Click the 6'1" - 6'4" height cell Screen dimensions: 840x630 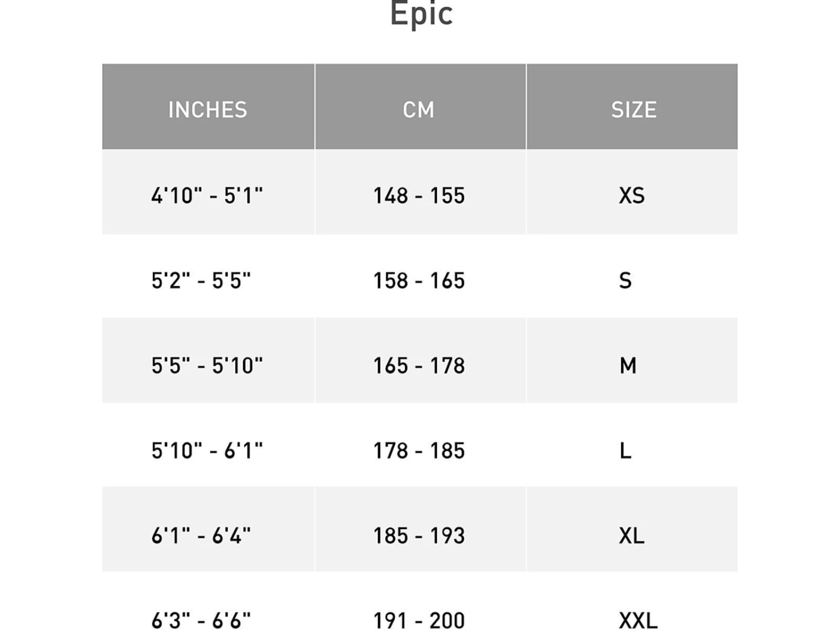pyautogui.click(x=201, y=535)
